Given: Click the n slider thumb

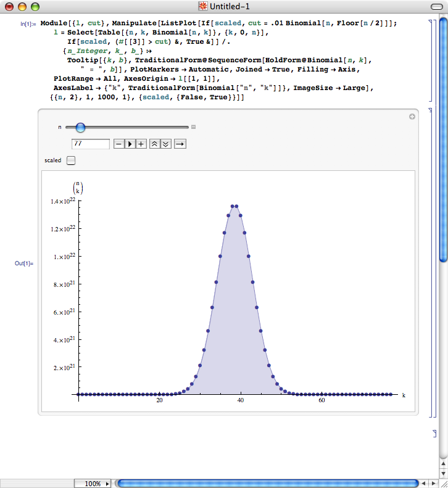Looking at the screenshot, I should point(80,128).
